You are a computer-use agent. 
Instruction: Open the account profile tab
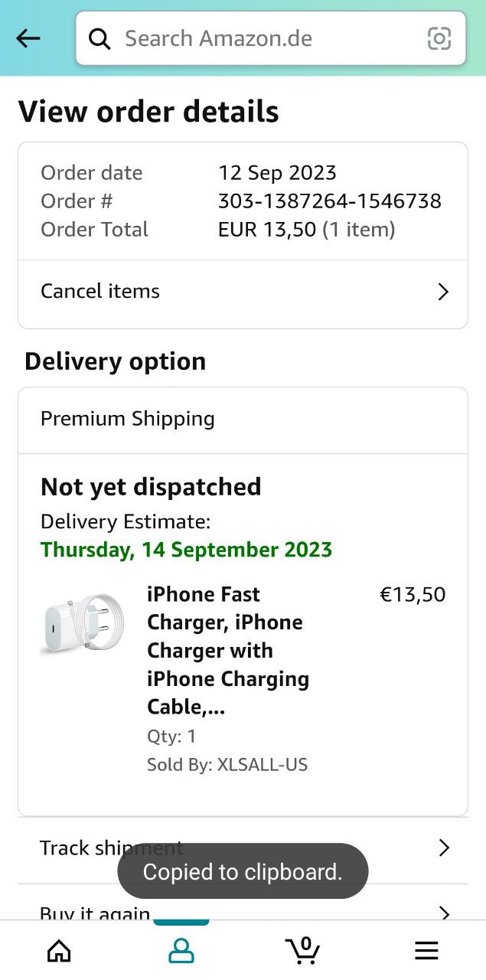pos(181,950)
